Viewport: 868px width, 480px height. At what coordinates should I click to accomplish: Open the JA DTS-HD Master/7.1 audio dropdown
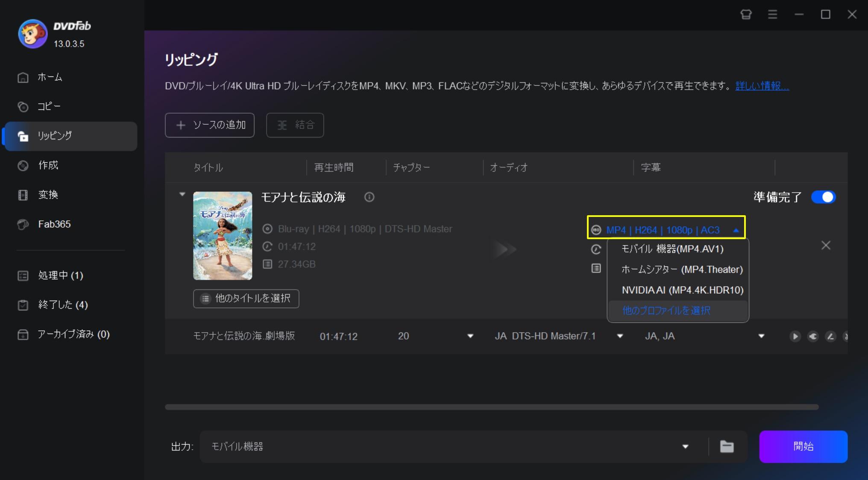[x=620, y=336]
